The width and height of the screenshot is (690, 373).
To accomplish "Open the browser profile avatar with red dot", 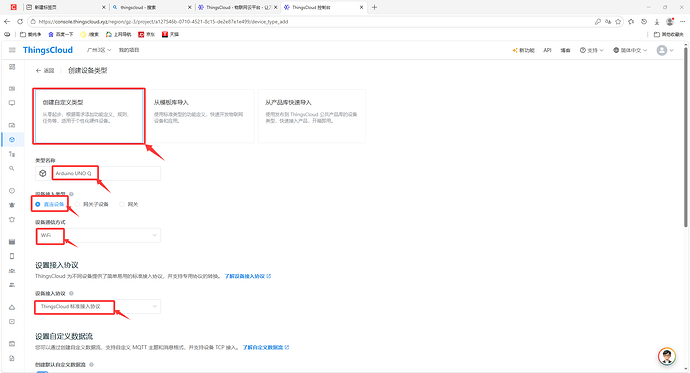I will [670, 21].
